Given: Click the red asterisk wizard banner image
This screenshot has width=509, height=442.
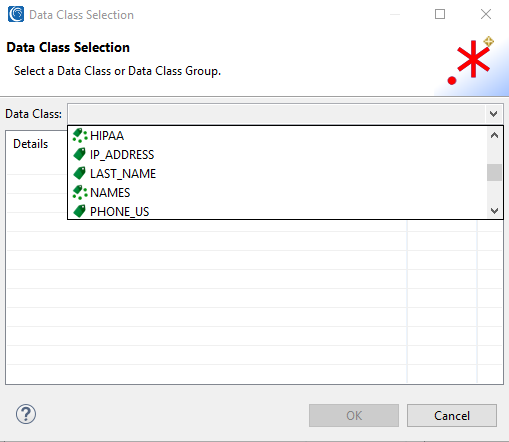Looking at the screenshot, I should (x=471, y=61).
